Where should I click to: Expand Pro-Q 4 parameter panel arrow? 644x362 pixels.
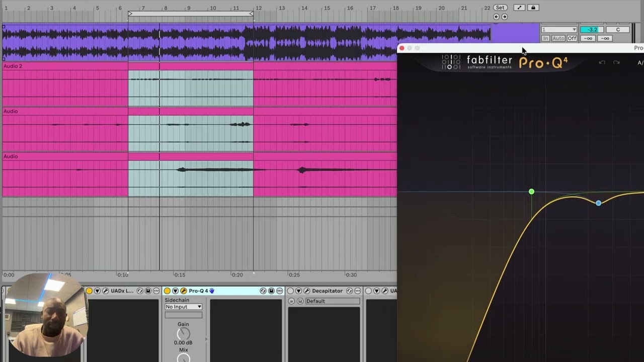[x=206, y=339]
